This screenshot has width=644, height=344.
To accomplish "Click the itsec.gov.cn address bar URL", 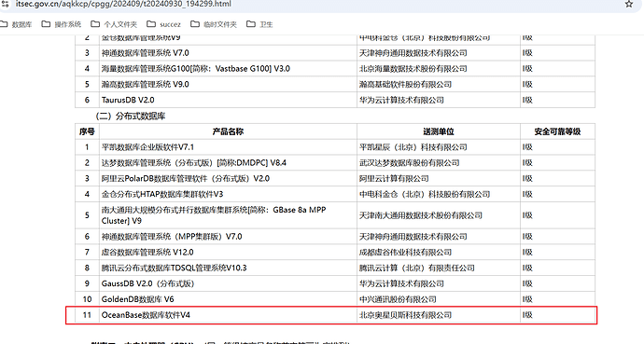I will click(x=123, y=4).
